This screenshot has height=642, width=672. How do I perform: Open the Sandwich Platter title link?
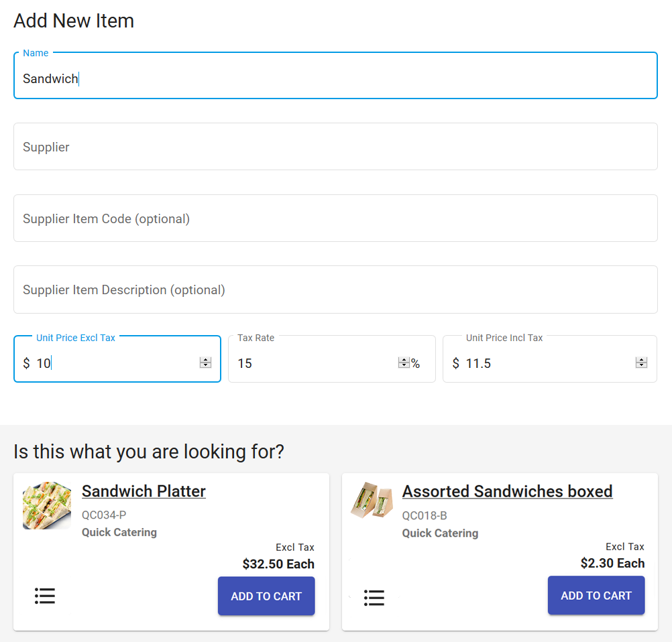click(144, 491)
